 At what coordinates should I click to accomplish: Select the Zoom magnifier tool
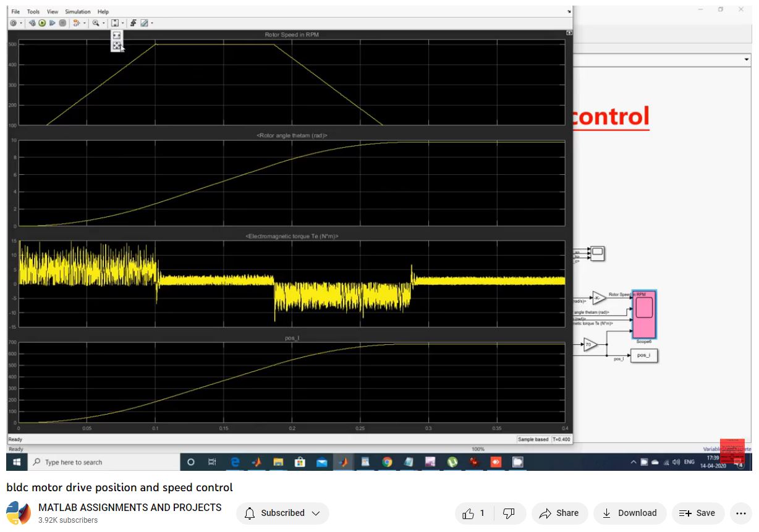(96, 23)
